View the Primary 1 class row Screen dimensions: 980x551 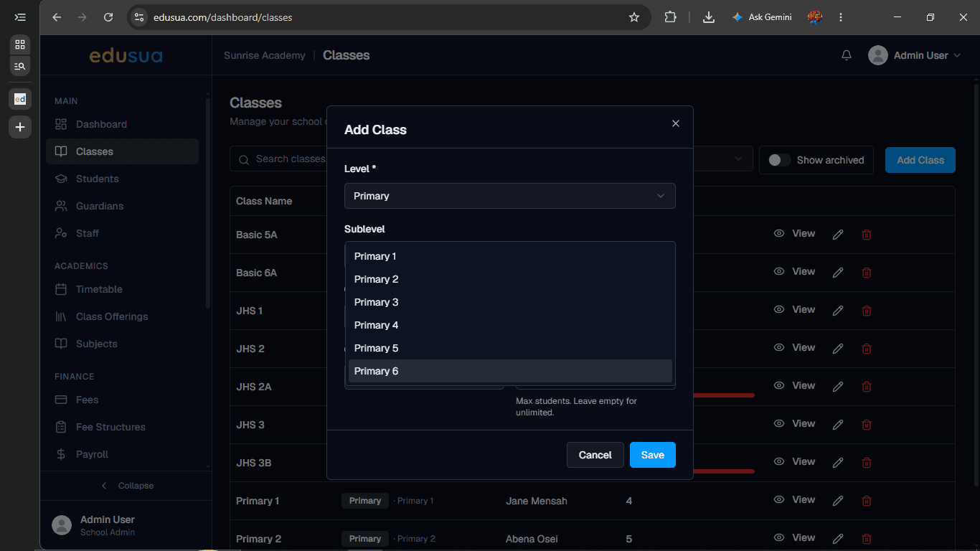click(794, 499)
